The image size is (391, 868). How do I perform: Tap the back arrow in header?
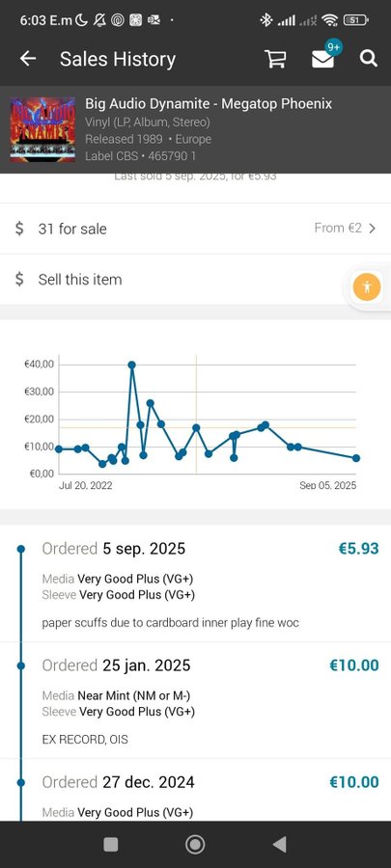point(28,59)
